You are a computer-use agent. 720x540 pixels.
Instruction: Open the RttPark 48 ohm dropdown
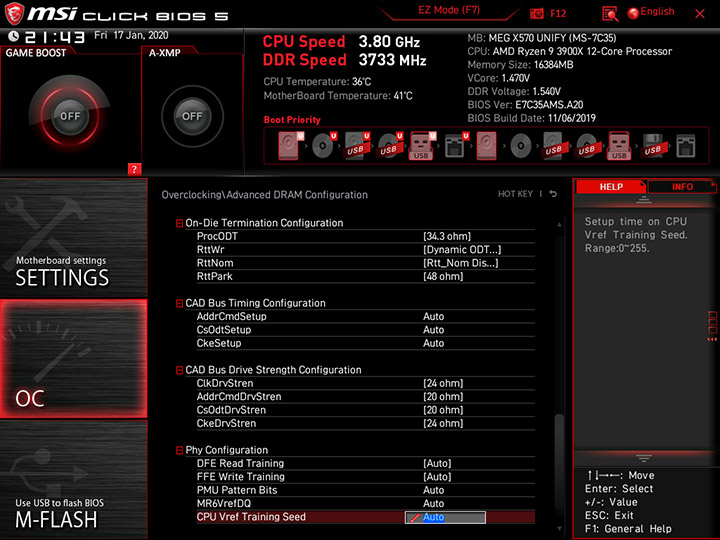click(x=443, y=276)
